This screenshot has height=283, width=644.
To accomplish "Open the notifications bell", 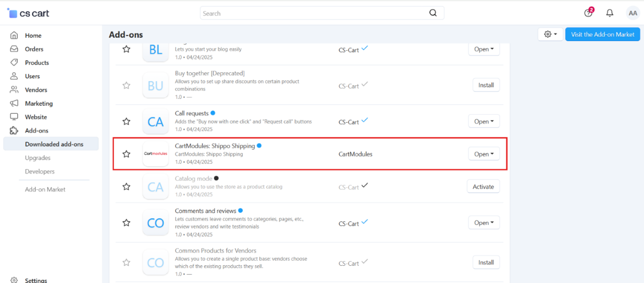I will [609, 13].
